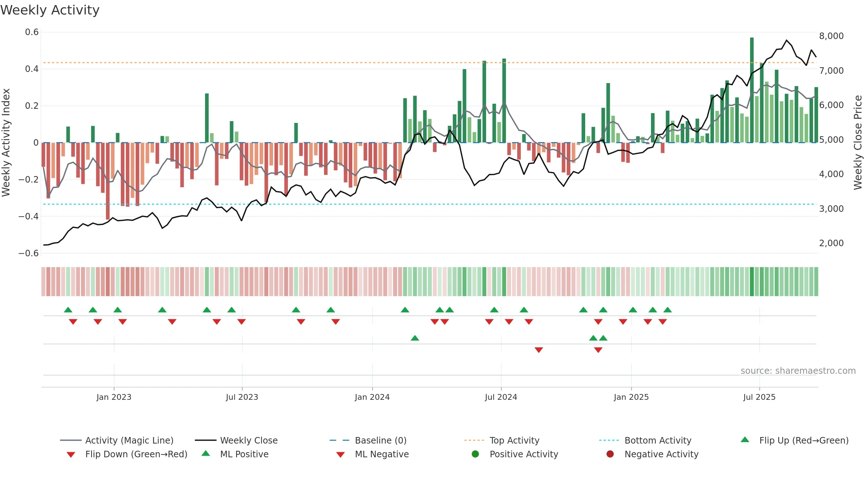Click the sharemaestro.com source text

click(x=798, y=371)
